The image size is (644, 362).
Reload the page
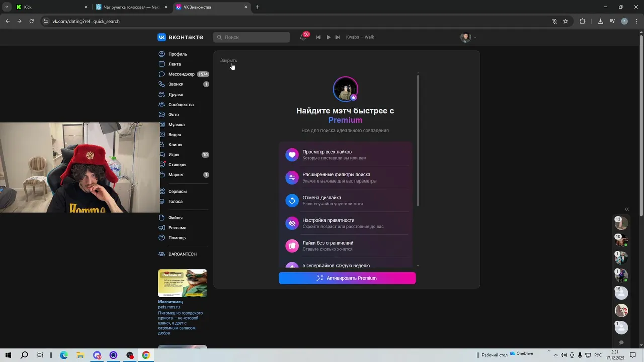tap(31, 21)
